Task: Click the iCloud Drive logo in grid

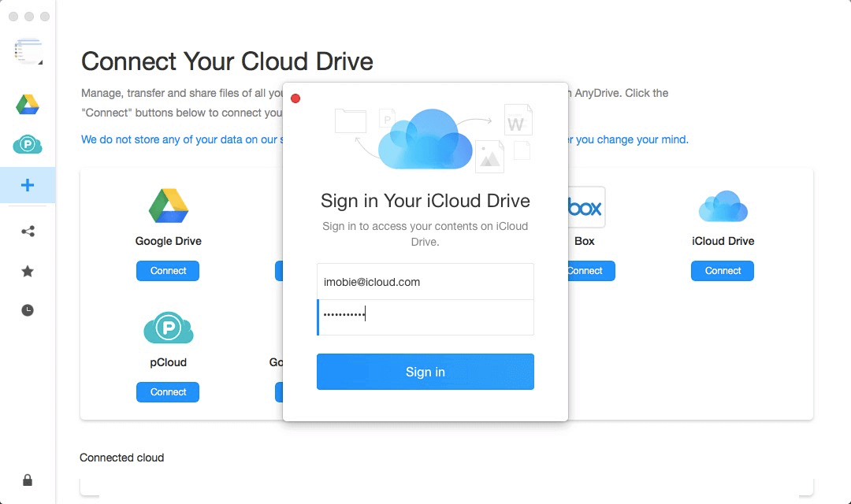Action: (723, 206)
